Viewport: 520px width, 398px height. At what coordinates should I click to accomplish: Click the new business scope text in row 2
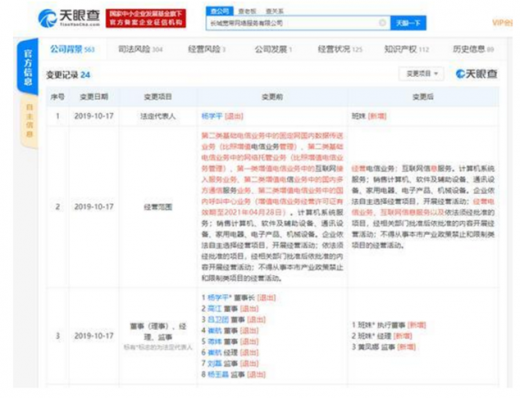pyautogui.click(x=423, y=207)
